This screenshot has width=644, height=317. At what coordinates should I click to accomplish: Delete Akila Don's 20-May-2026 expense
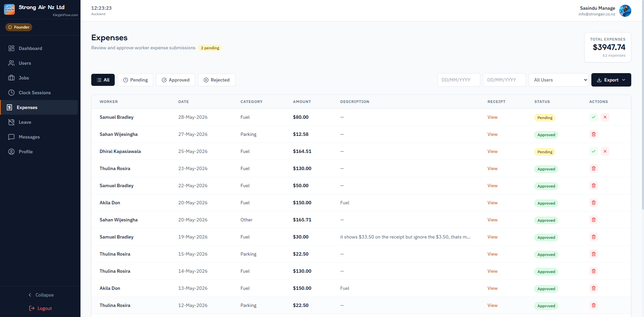[594, 203]
